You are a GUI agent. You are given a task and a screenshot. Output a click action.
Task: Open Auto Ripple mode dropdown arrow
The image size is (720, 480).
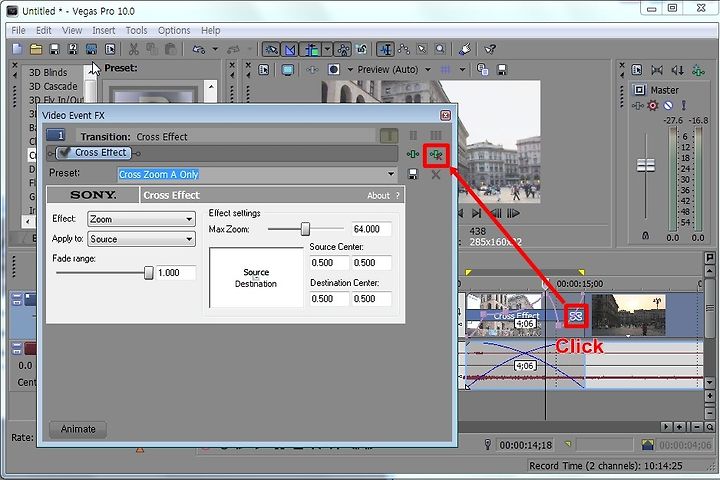pos(327,49)
